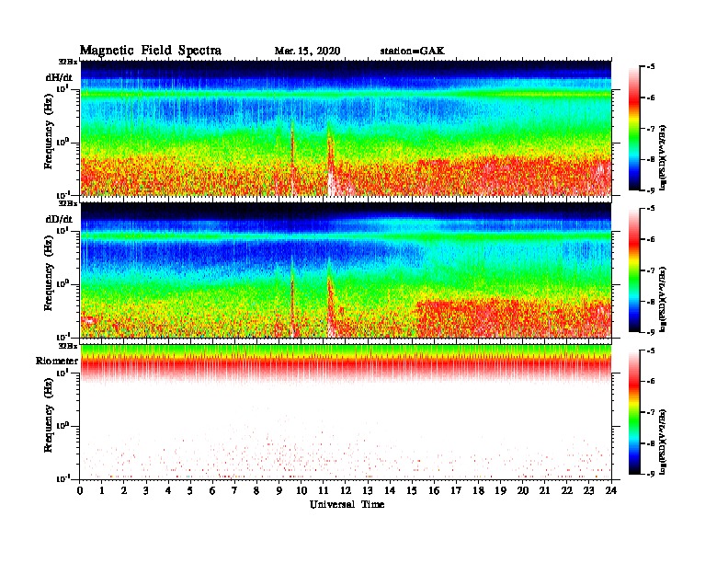Click the "11" hour tick label

coord(324,491)
